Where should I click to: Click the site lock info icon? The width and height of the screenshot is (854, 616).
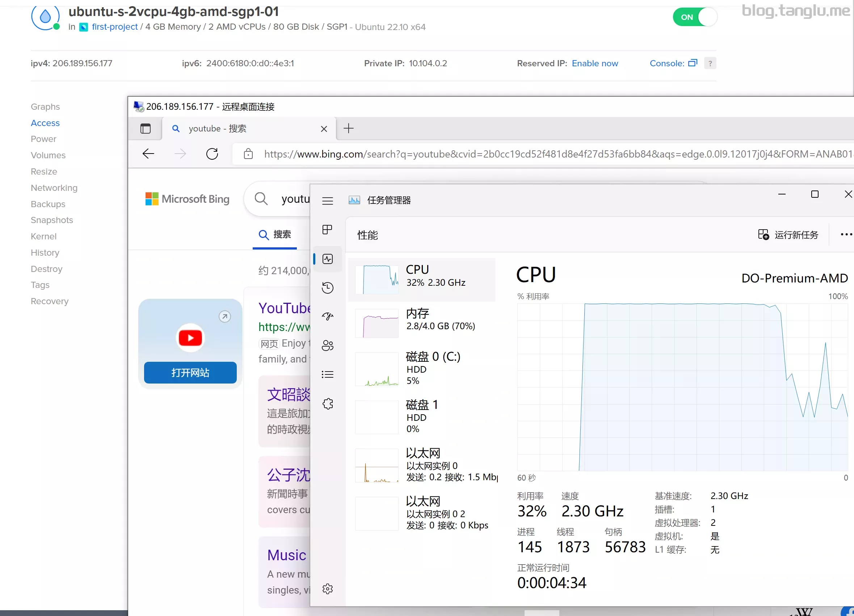tap(248, 154)
